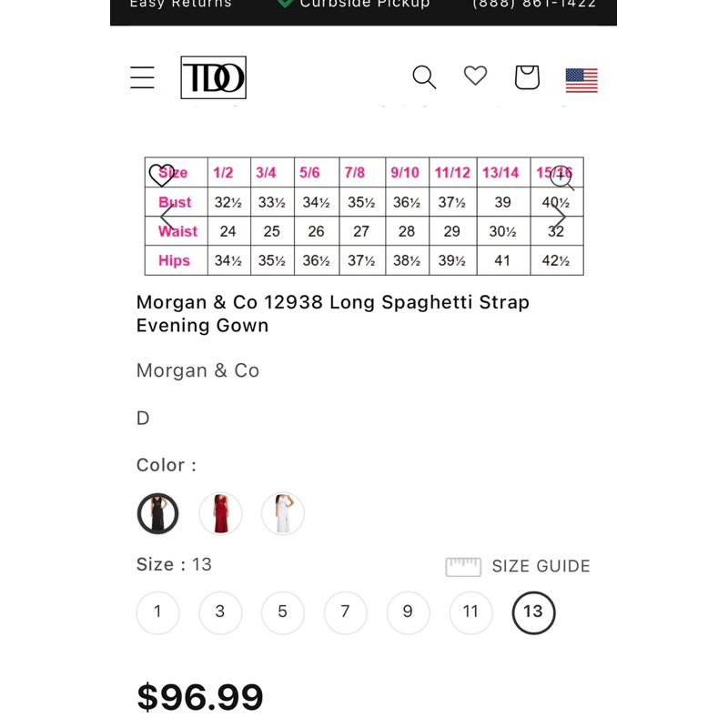The width and height of the screenshot is (728, 728).
Task: Call the store phone number
Action: (534, 5)
